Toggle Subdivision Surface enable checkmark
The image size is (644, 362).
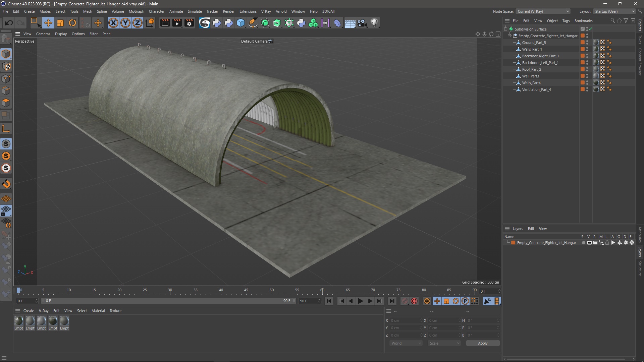tap(591, 29)
